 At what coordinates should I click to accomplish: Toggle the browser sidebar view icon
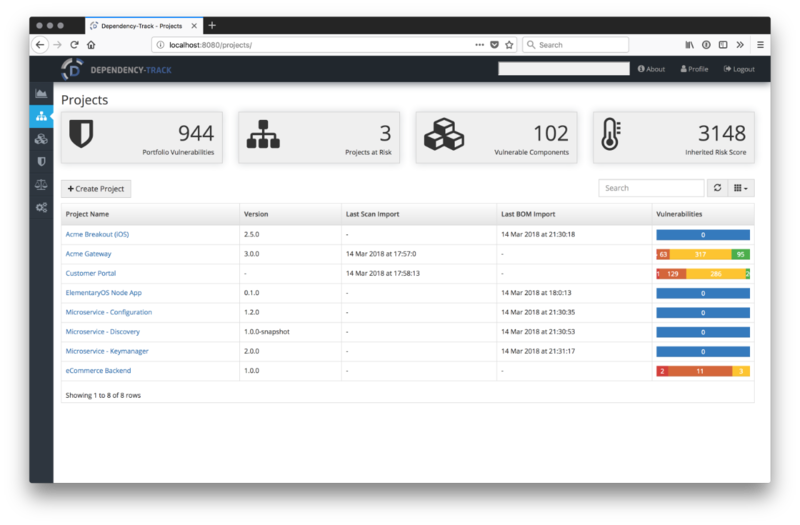click(723, 45)
